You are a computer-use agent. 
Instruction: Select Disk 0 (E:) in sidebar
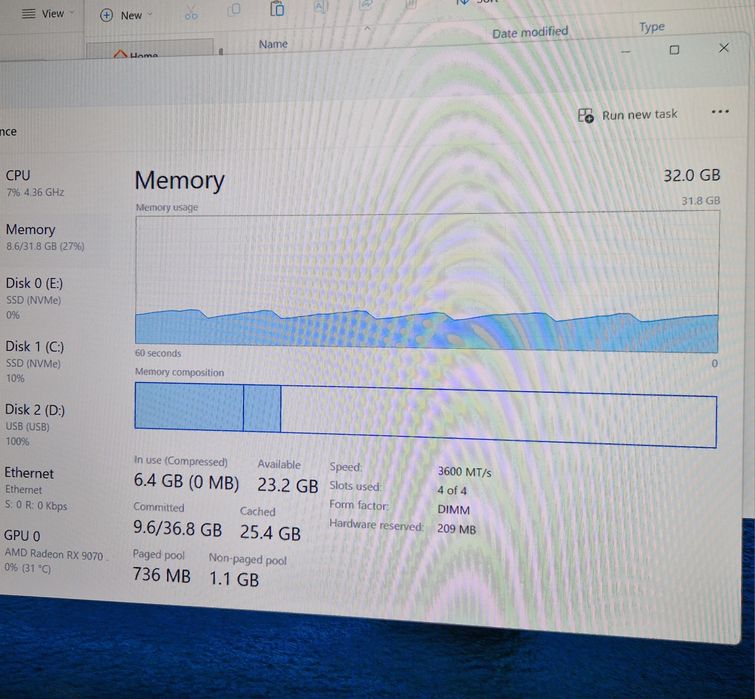pos(53,298)
